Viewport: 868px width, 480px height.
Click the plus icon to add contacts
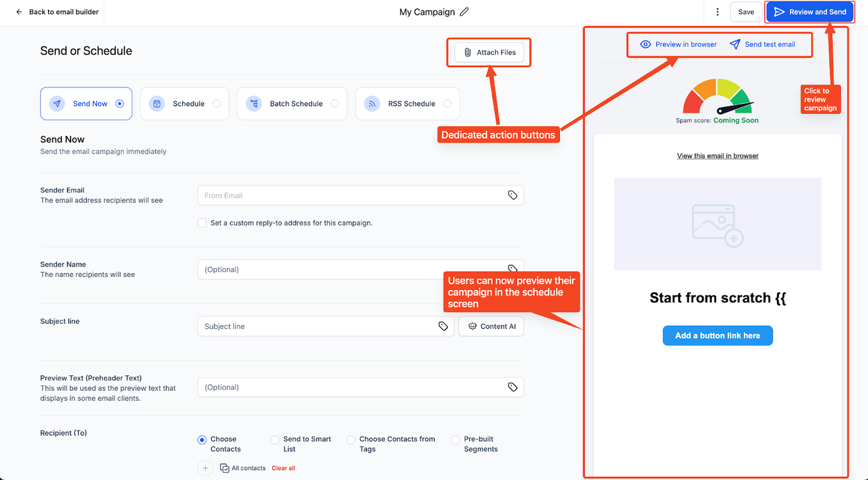(205, 468)
